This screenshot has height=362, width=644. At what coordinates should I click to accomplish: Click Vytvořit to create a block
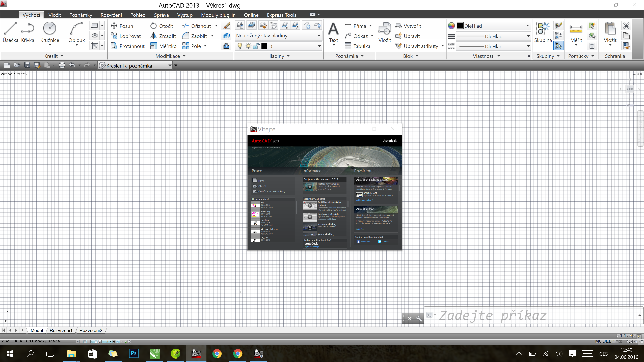pos(408,26)
